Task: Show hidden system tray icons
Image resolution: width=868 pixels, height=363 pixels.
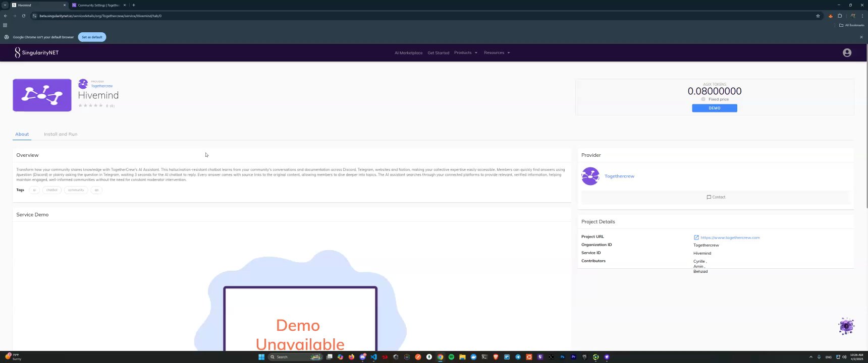Action: (811, 357)
